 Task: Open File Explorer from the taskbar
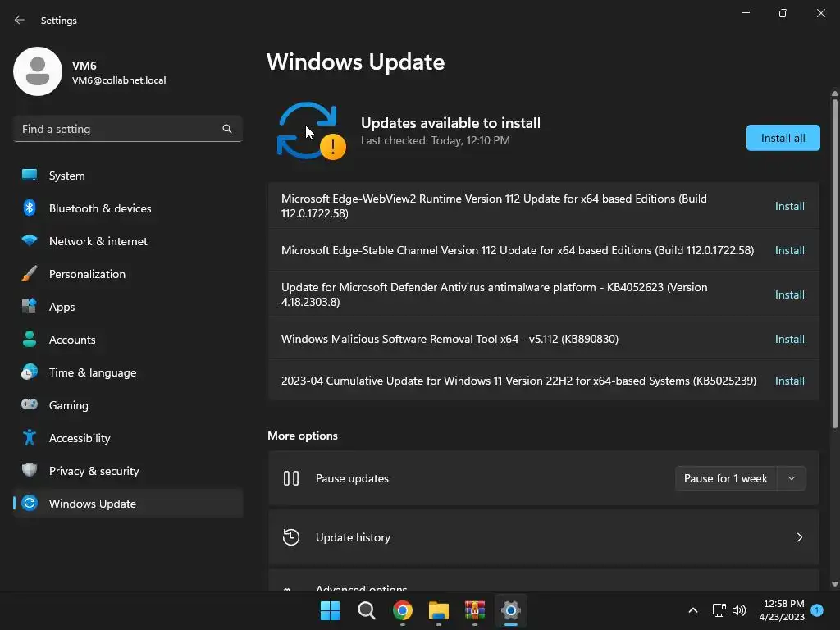click(x=439, y=610)
